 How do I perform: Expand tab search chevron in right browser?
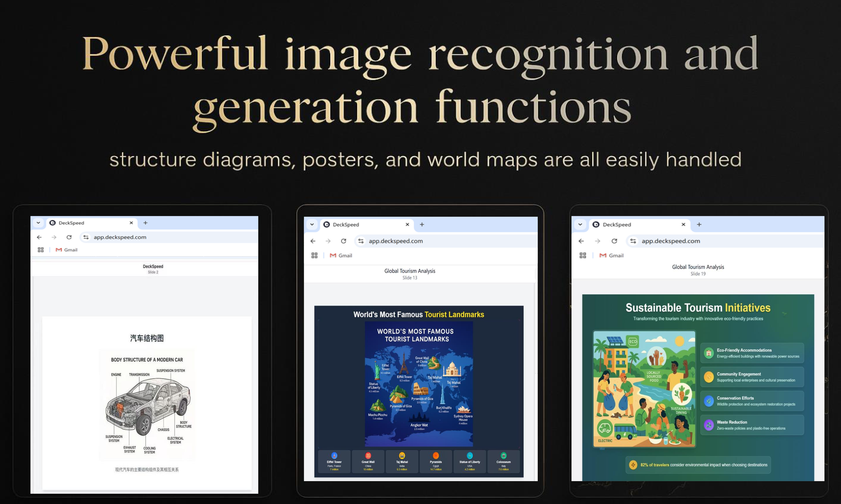[x=580, y=225]
